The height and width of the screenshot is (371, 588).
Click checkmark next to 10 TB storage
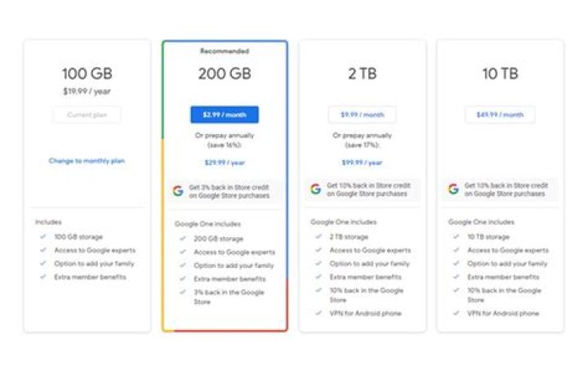point(456,237)
